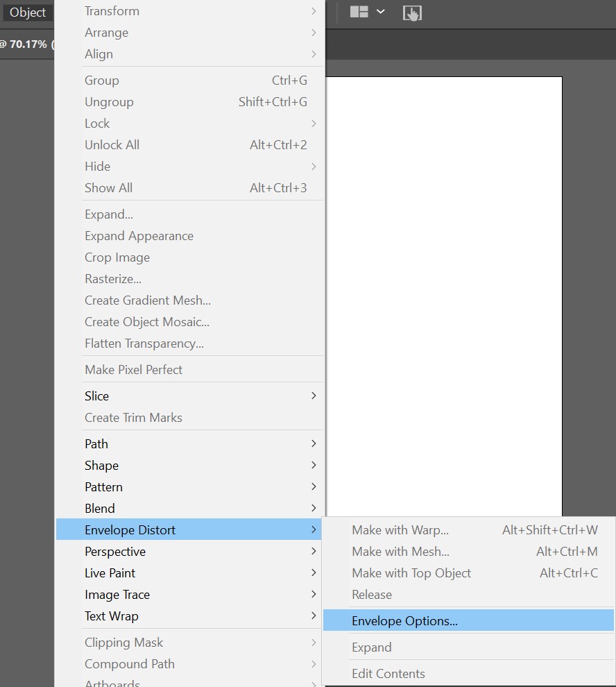
Task: Select the Pattern menu item
Action: pos(104,487)
